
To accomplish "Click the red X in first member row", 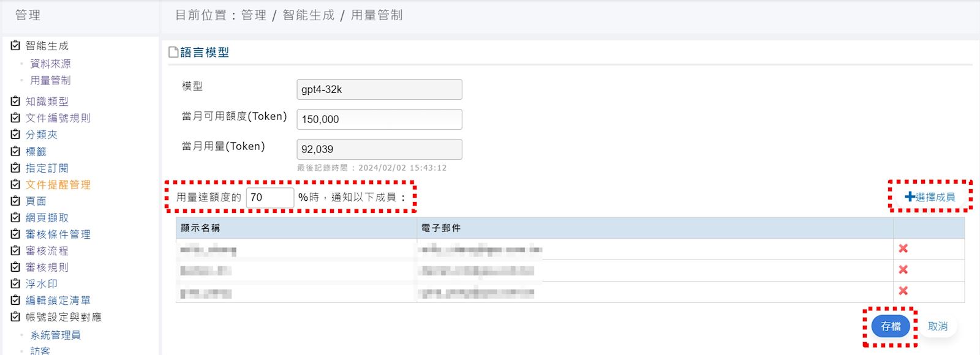I will (903, 248).
